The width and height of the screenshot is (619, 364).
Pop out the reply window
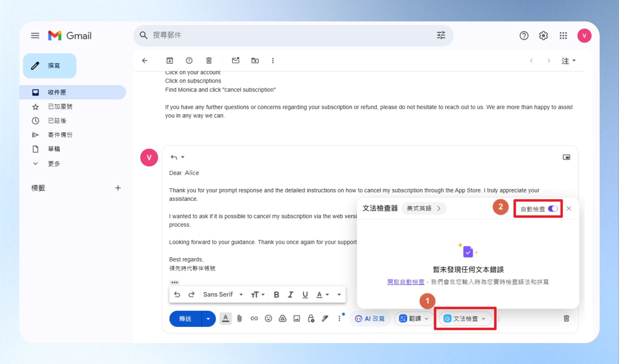tap(566, 157)
